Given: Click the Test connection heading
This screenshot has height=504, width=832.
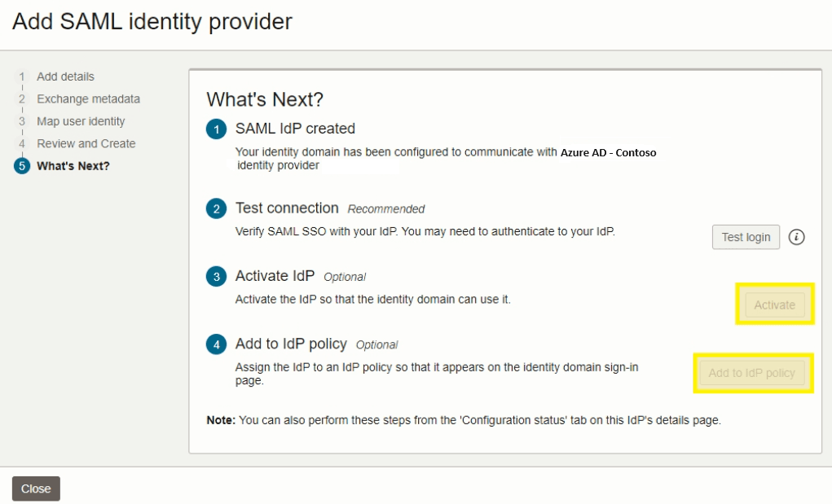Looking at the screenshot, I should 287,208.
